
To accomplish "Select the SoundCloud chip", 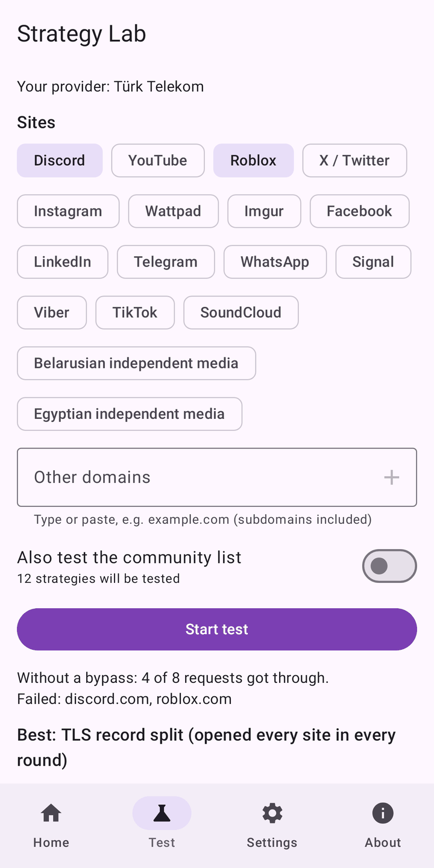I will click(241, 312).
